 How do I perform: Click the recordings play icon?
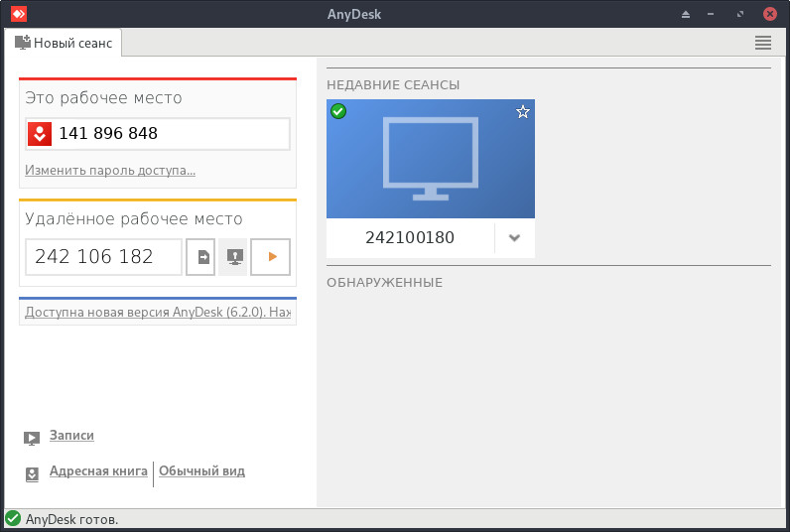pyautogui.click(x=31, y=439)
